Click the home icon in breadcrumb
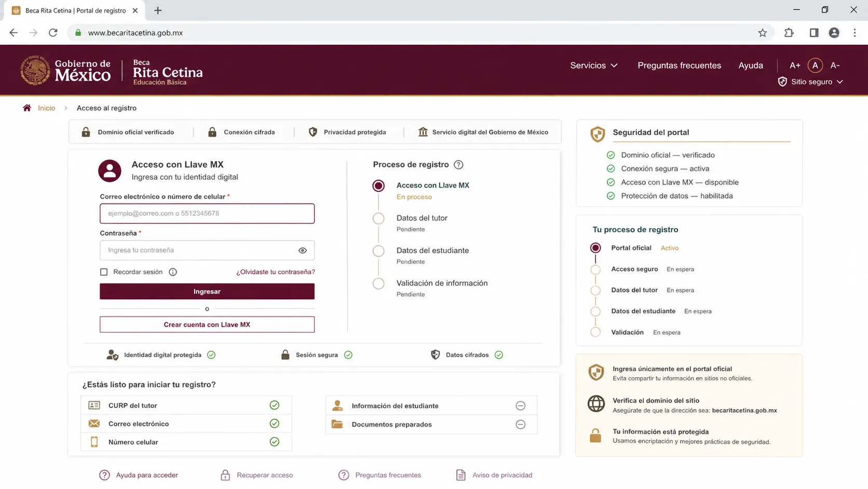The image size is (868, 489). coord(27,108)
